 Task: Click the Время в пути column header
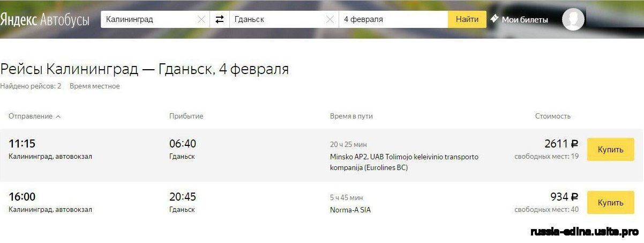click(351, 116)
